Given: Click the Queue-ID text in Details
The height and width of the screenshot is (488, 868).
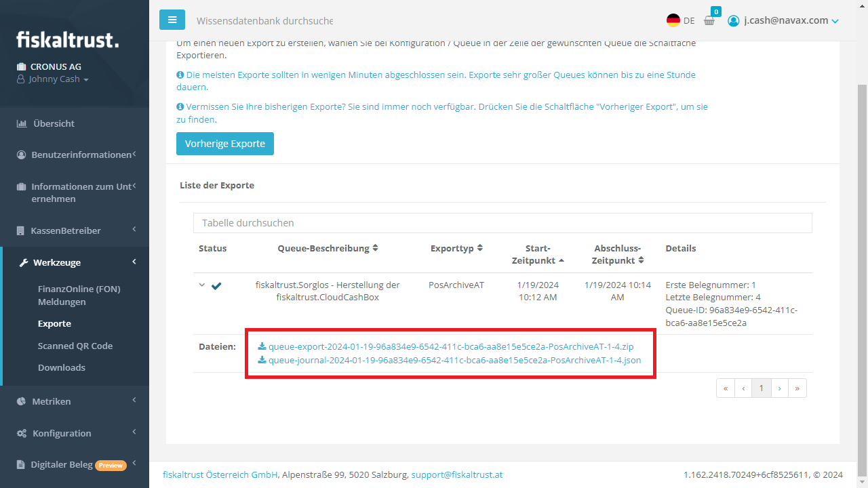Looking at the screenshot, I should [x=732, y=317].
